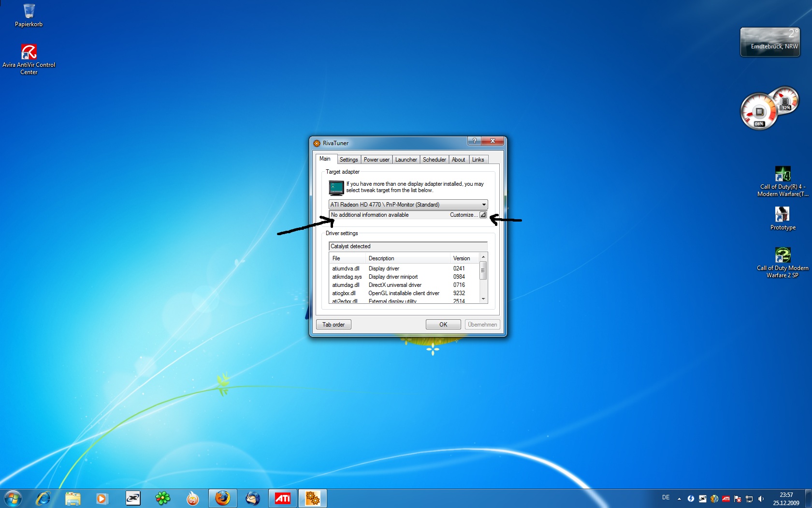Image resolution: width=812 pixels, height=508 pixels.
Task: Click the taskbar clock showing 23:57
Action: tap(786, 498)
